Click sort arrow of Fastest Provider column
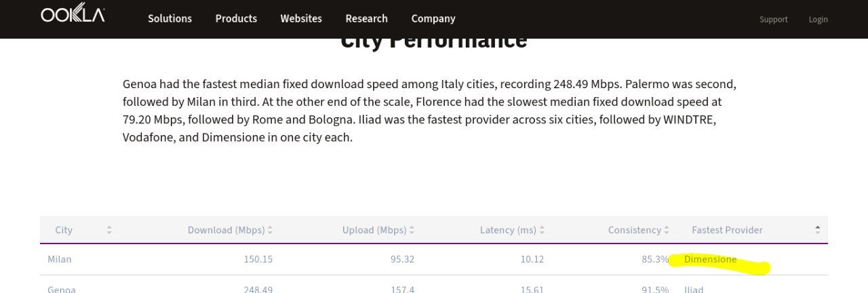868x293 pixels. 818,230
